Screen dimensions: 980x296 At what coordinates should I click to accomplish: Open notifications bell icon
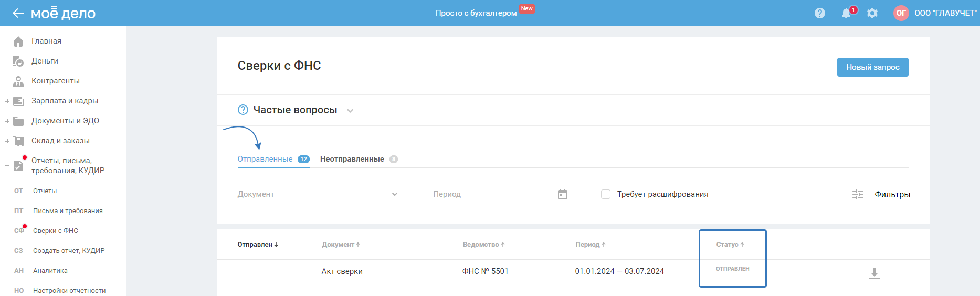click(x=846, y=13)
